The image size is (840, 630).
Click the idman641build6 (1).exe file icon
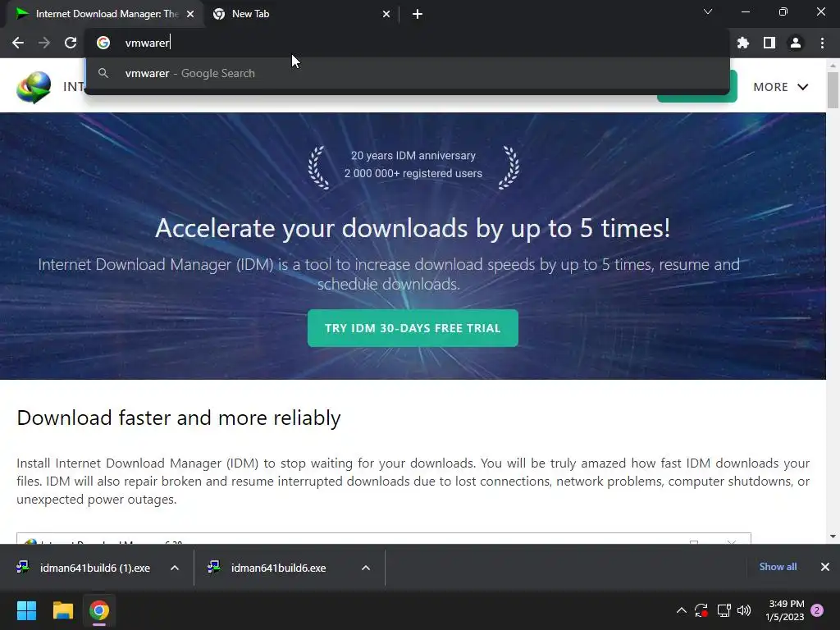[22, 567]
